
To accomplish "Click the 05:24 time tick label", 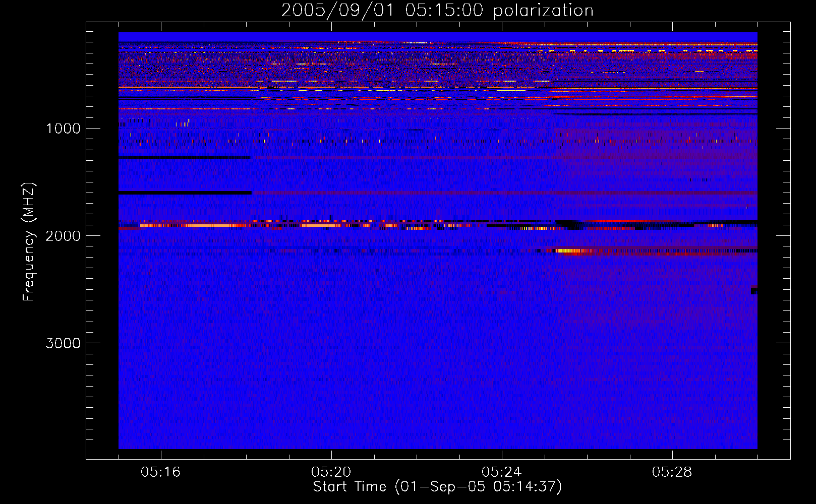I will (x=502, y=472).
